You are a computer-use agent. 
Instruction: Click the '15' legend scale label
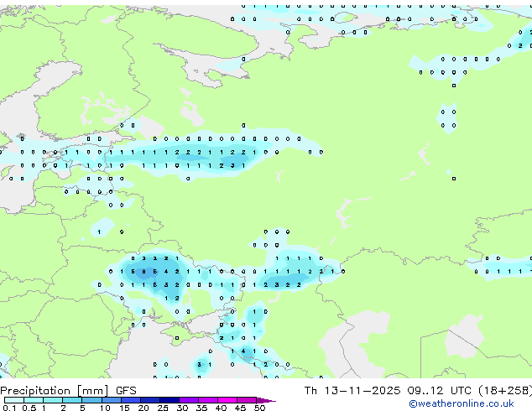click(124, 408)
